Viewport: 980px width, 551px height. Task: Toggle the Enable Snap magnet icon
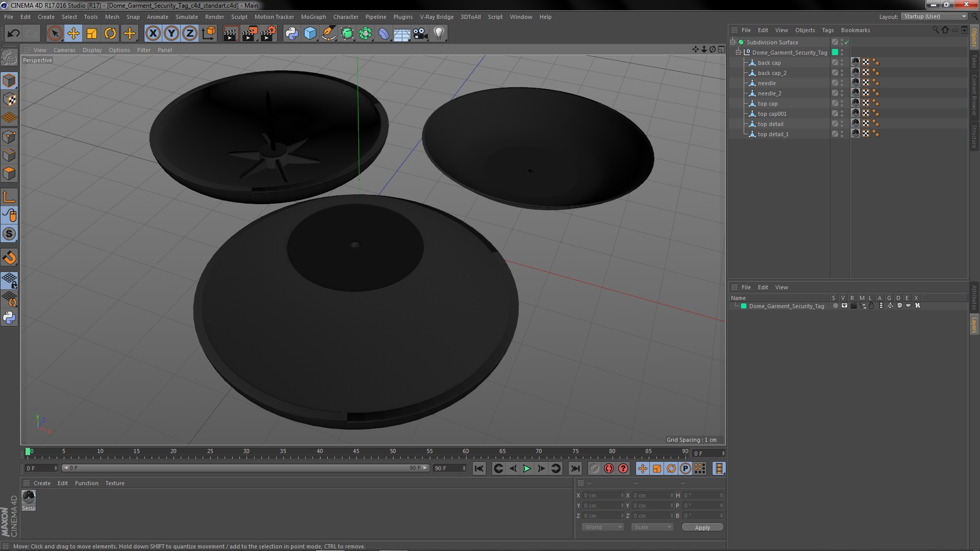point(9,258)
